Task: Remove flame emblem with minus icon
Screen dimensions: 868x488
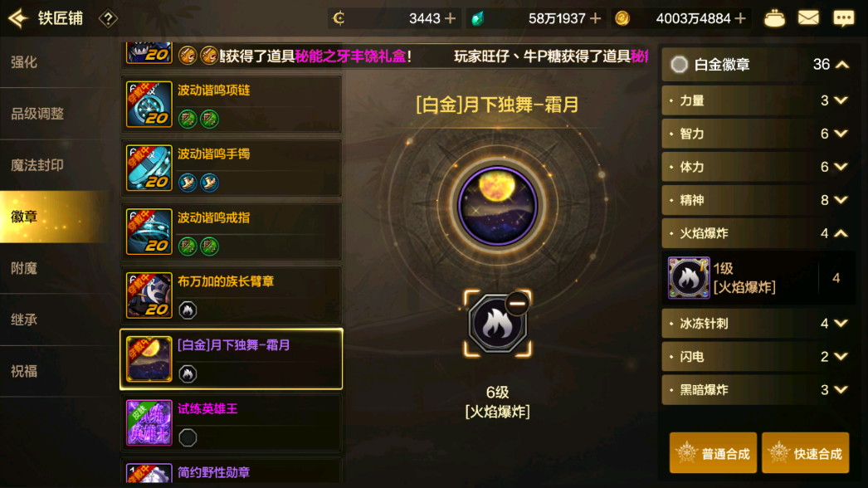Action: point(517,303)
